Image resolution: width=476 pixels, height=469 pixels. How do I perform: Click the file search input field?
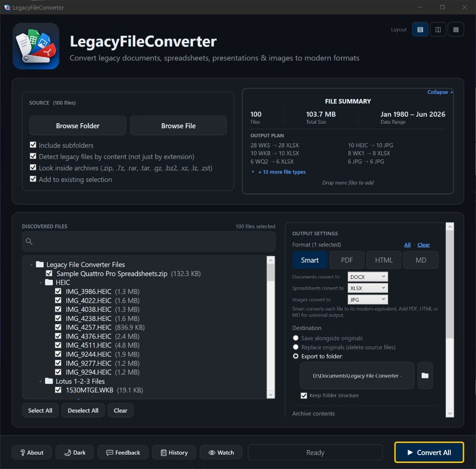(149, 241)
